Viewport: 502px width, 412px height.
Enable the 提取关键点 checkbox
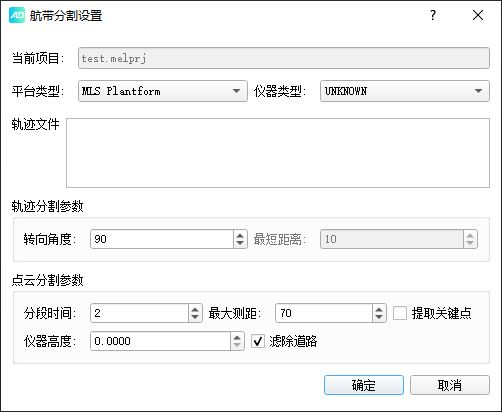400,313
